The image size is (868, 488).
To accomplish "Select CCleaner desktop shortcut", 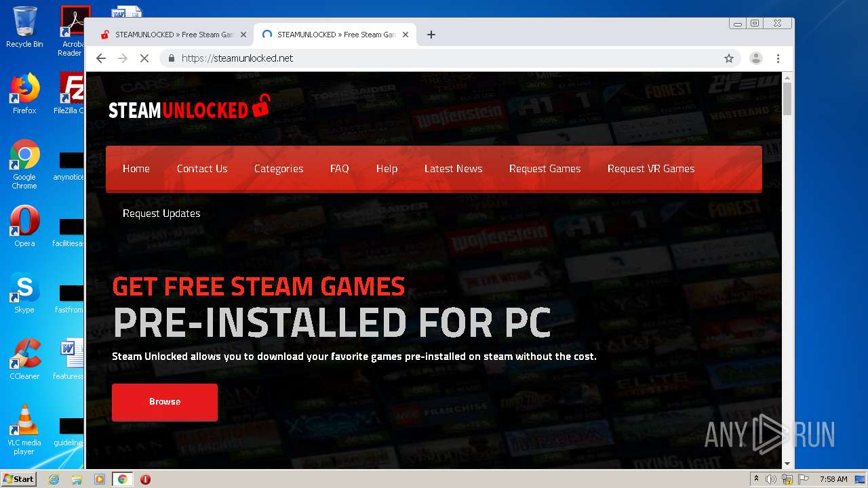I will pyautogui.click(x=24, y=359).
